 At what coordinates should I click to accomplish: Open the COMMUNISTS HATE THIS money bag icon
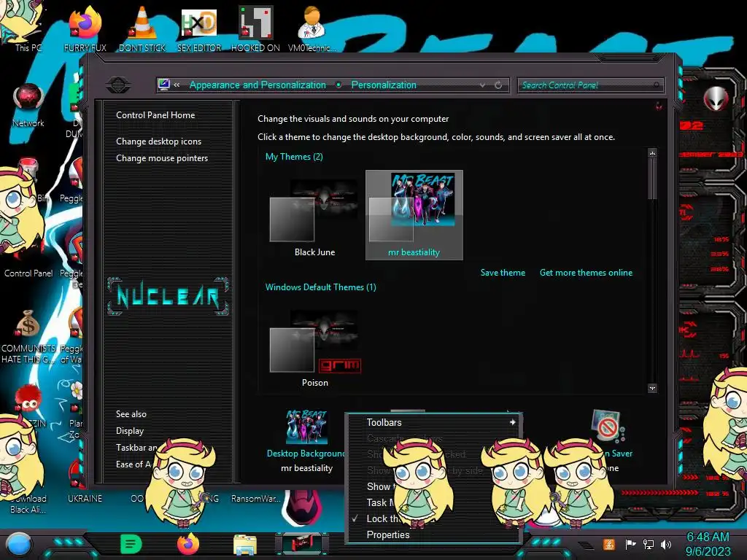pyautogui.click(x=28, y=336)
